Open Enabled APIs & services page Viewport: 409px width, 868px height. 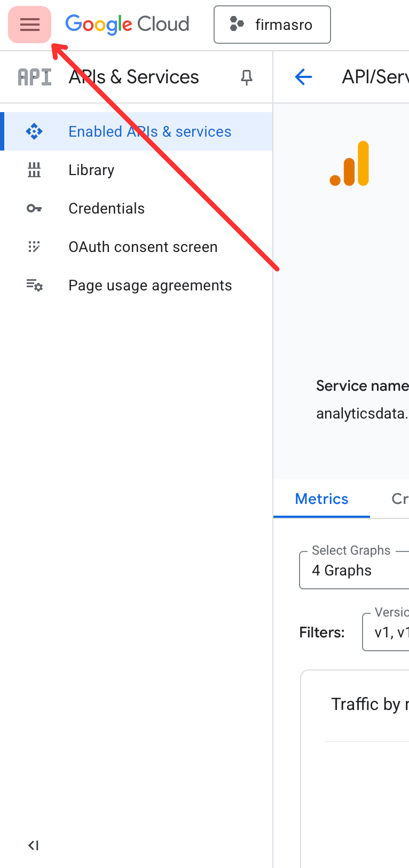coord(136,131)
